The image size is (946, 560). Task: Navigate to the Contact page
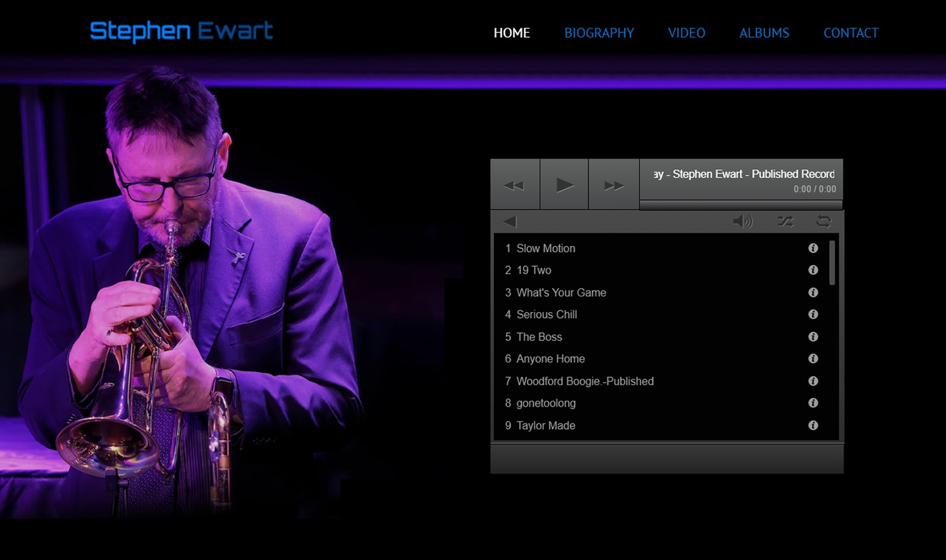point(850,33)
